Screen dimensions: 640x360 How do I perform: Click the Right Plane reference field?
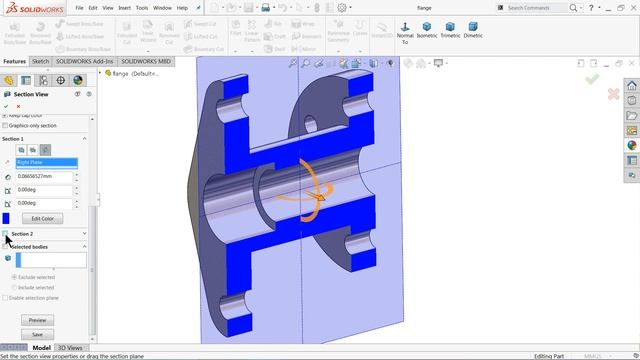click(47, 162)
